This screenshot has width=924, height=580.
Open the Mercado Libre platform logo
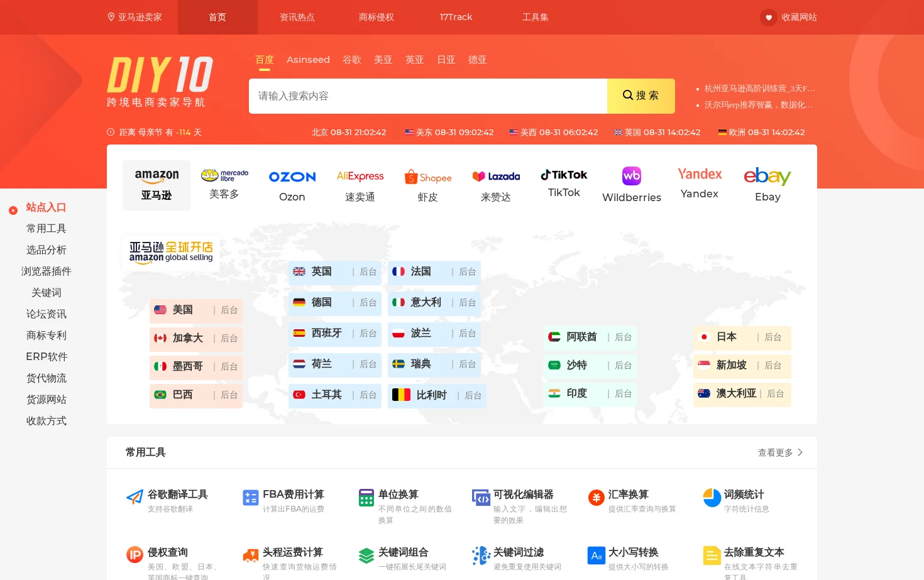pyautogui.click(x=224, y=175)
